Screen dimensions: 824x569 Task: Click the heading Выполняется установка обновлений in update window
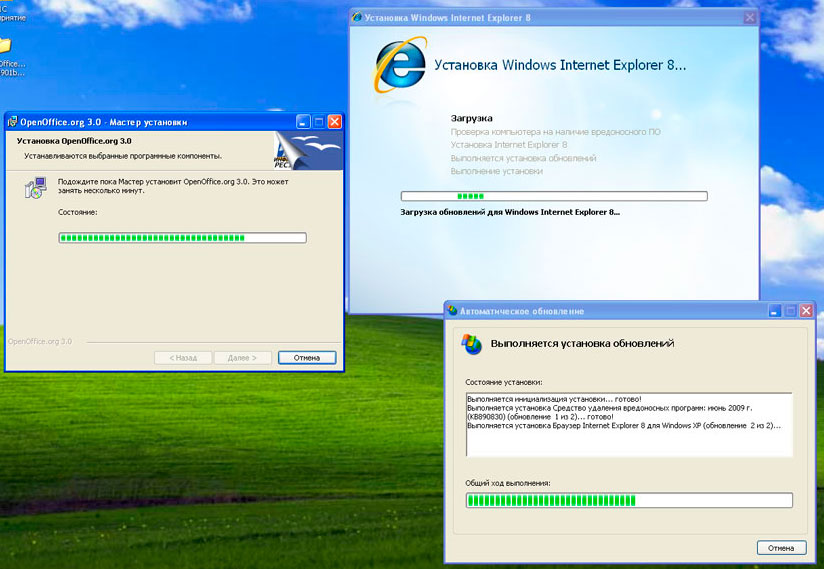(x=582, y=344)
